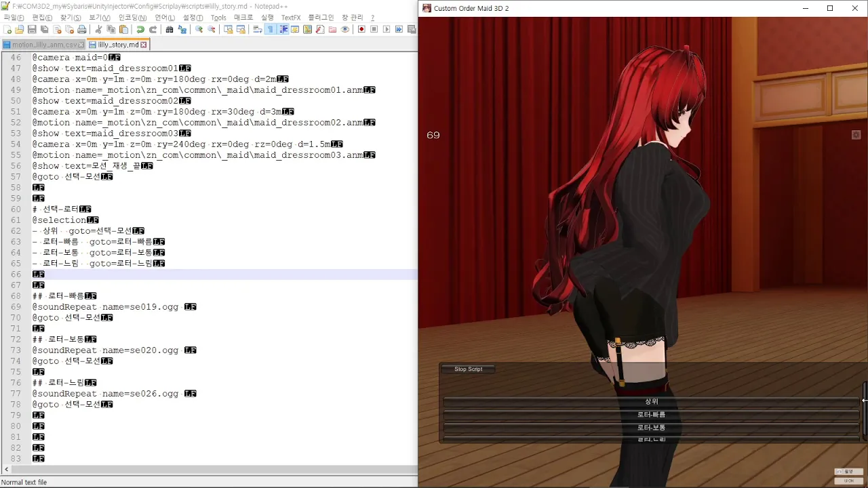
Task: Click '@soundRepeat name=se019.ogg' line
Action: point(105,307)
